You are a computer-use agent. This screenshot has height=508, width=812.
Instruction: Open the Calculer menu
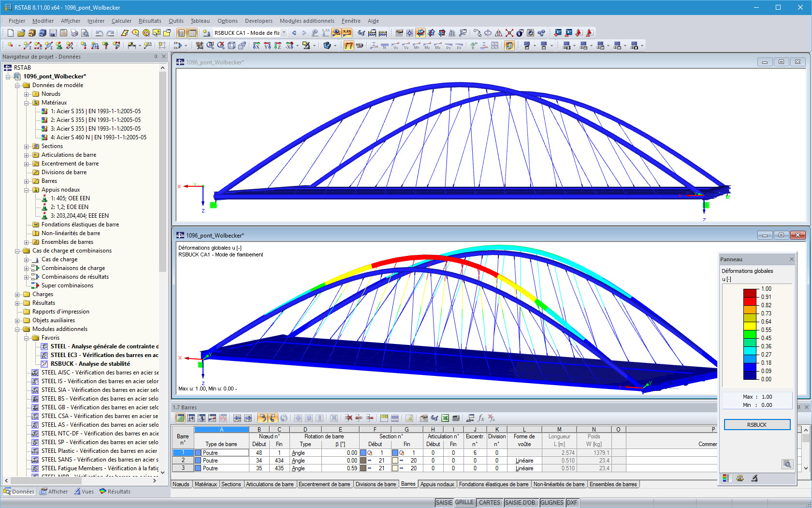(121, 21)
